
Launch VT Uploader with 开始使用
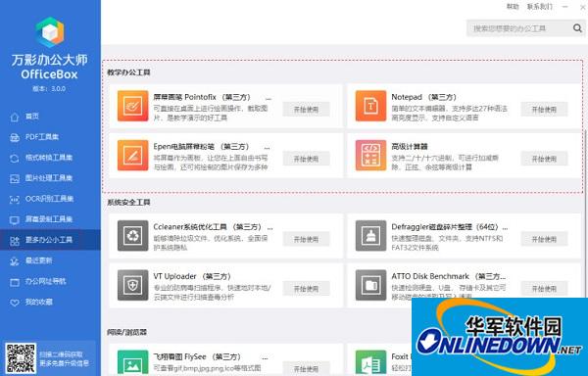tap(306, 289)
